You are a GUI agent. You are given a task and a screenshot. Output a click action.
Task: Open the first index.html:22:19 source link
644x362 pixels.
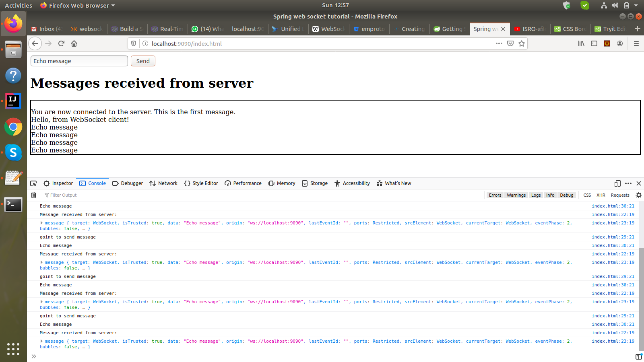click(613, 214)
